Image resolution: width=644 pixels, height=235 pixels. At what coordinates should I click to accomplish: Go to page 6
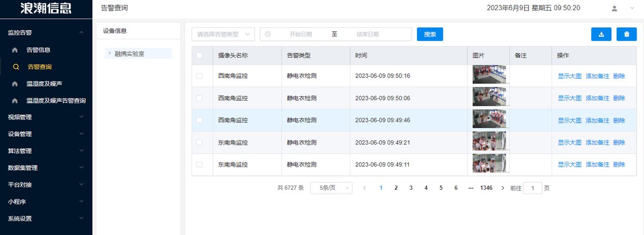[x=456, y=188]
